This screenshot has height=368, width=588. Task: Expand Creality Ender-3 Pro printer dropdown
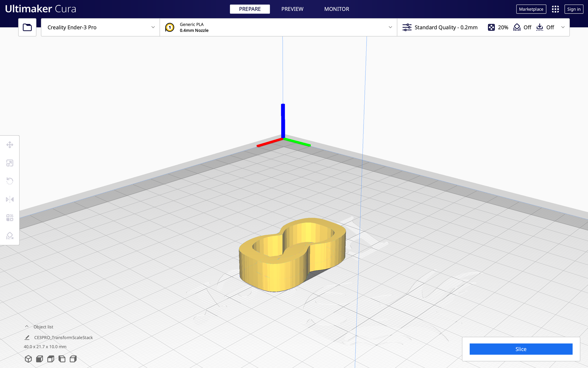pos(100,27)
